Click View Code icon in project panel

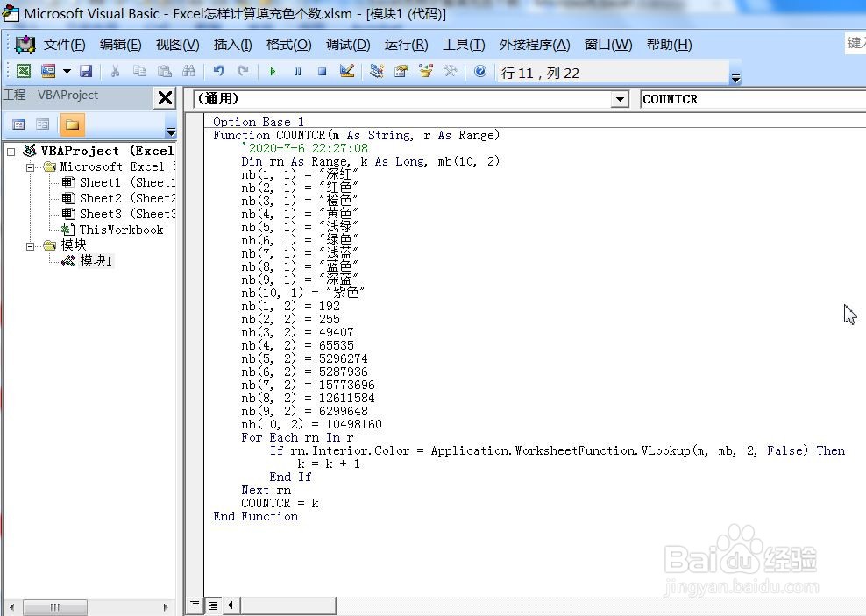[18, 124]
